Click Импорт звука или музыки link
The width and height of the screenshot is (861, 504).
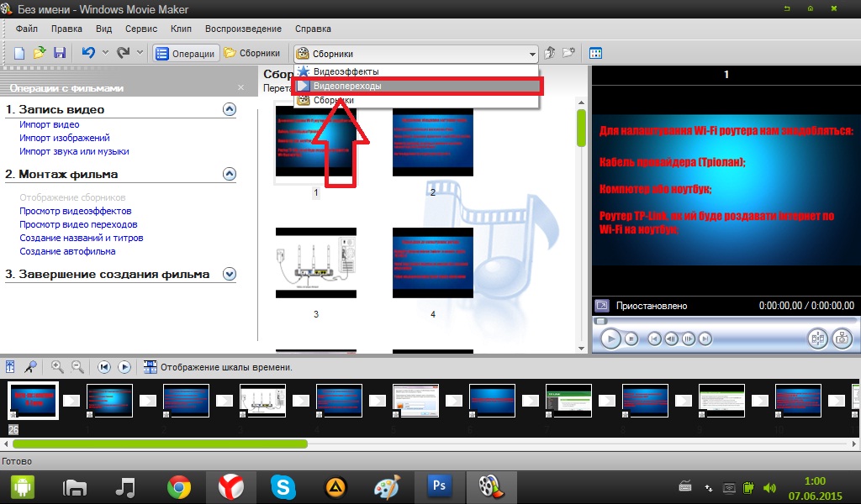74,151
